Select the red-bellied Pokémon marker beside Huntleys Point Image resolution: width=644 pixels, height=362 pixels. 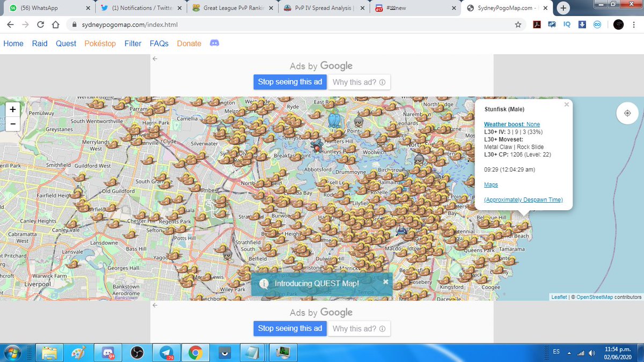pyautogui.click(x=317, y=146)
